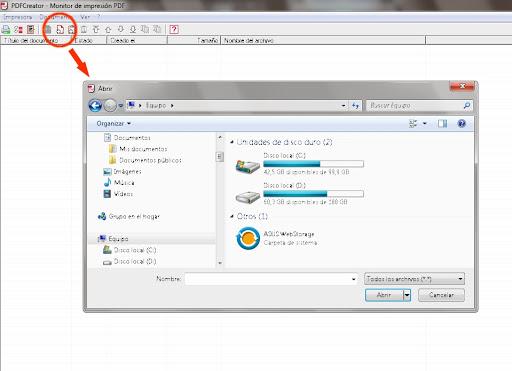Screen dimensions: 512x371
Task: Collapse the Otros (1) group
Action: coord(232,216)
